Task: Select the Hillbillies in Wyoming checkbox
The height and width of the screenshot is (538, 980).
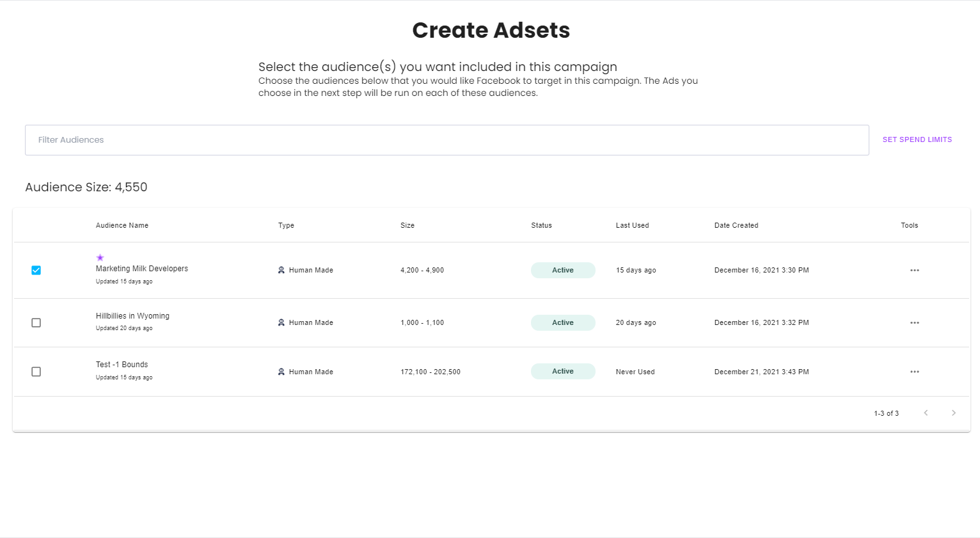Action: pos(36,323)
